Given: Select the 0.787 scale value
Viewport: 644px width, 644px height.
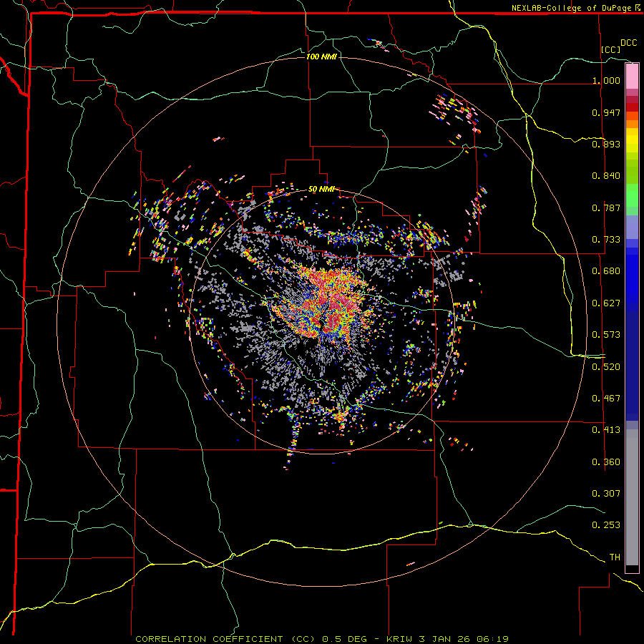Looking at the screenshot, I should [x=606, y=208].
